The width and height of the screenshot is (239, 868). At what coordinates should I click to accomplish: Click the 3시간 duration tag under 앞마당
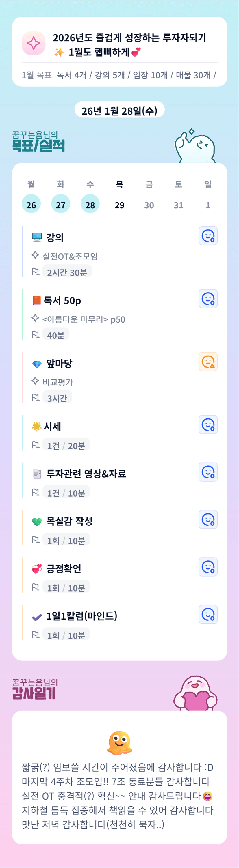(58, 398)
